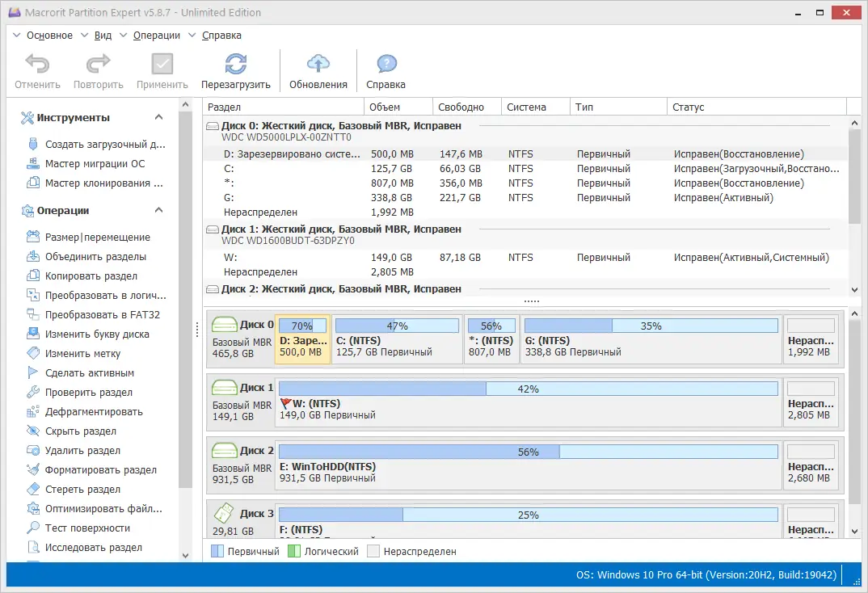Select Скрыть раздел in the sidebar
Image resolution: width=868 pixels, height=593 pixels.
click(78, 431)
